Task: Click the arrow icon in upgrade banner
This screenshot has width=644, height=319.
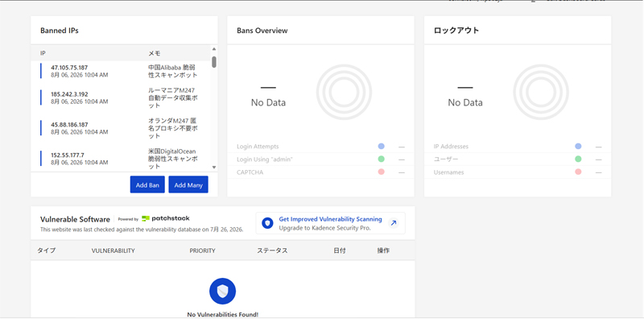Action: (394, 223)
